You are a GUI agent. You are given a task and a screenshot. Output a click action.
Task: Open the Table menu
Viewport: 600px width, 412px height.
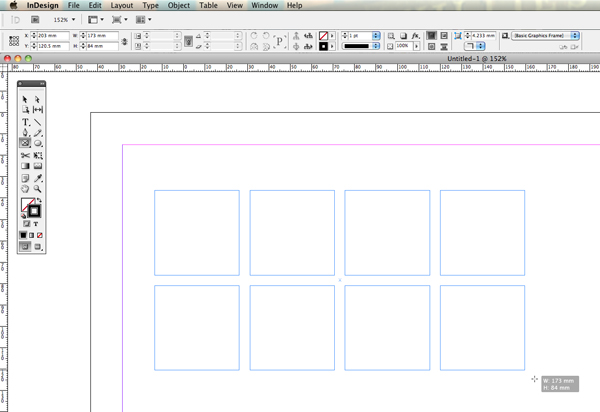[x=208, y=5]
